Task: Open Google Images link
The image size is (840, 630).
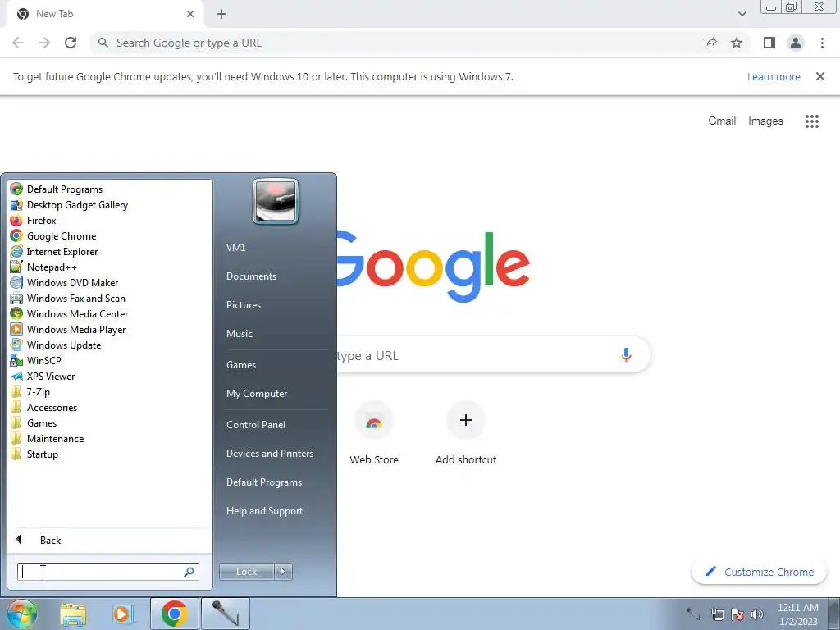Action: tap(765, 121)
